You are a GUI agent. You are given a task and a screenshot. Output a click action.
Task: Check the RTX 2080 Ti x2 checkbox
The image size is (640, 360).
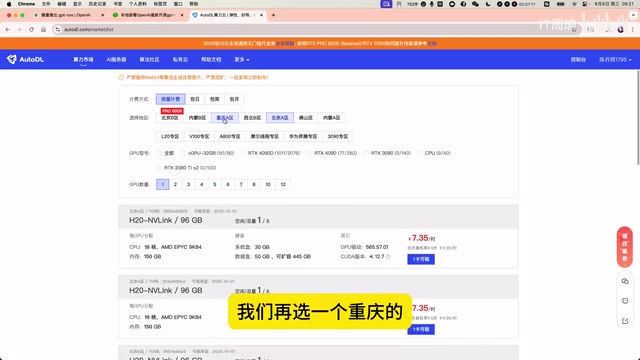(x=159, y=168)
